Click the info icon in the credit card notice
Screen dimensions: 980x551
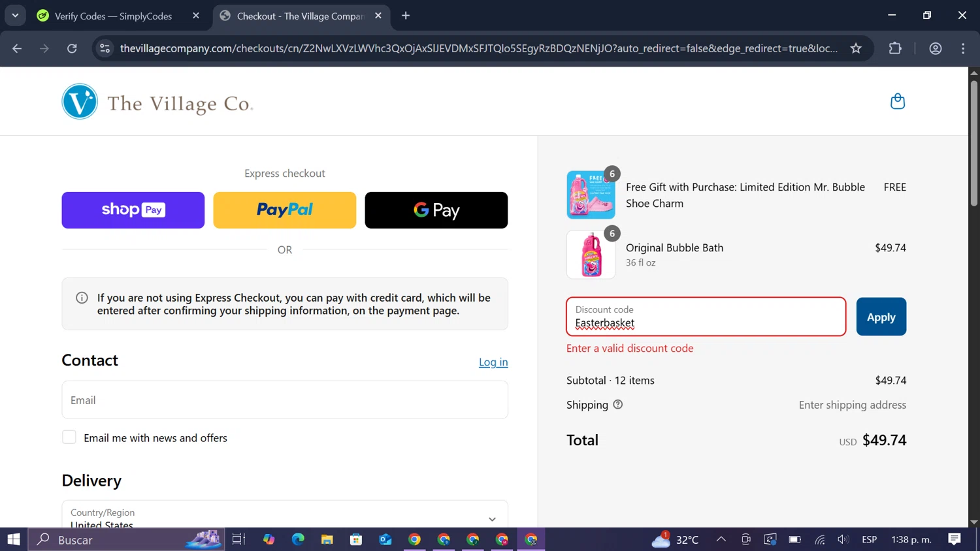[82, 298]
